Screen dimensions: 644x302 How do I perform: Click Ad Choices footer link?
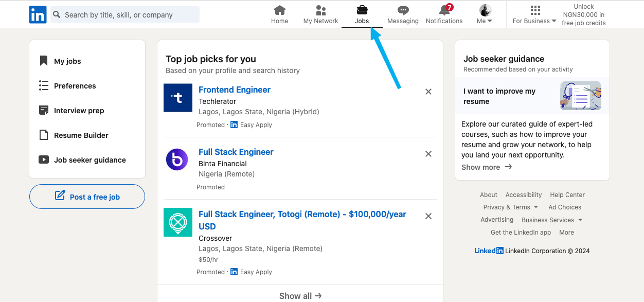pos(565,207)
